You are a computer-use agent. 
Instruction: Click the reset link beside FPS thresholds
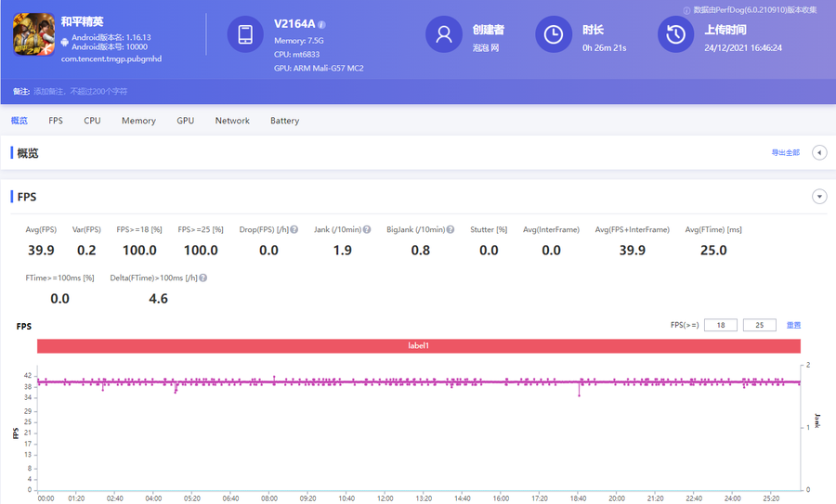tap(793, 326)
